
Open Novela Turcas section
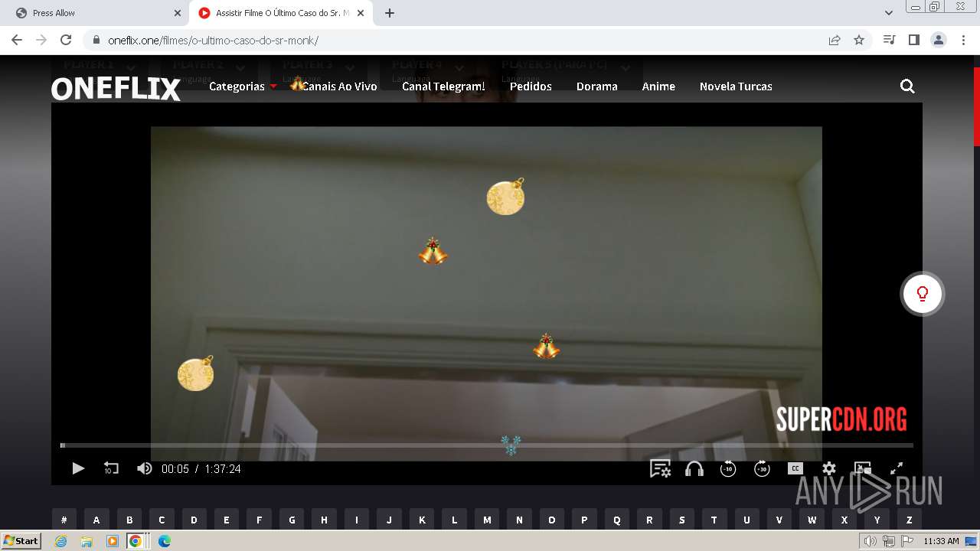click(x=736, y=86)
